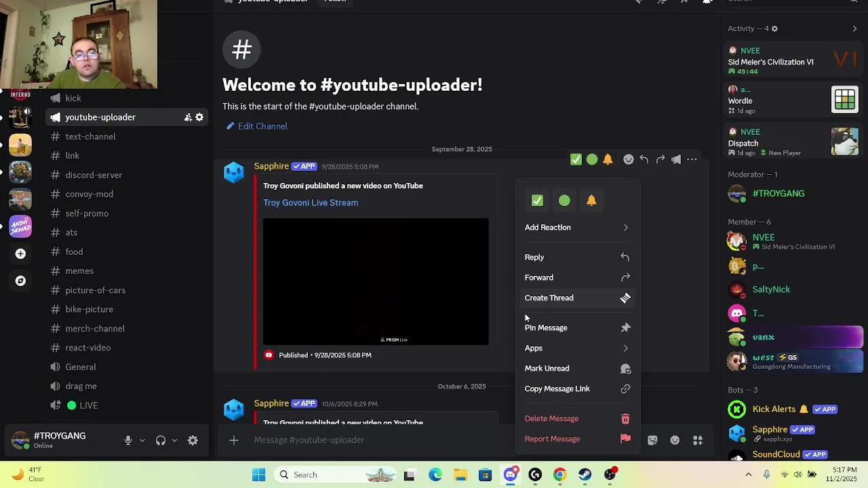Open the INFERNO server icon
The width and height of the screenshot is (868, 488).
coord(20,95)
